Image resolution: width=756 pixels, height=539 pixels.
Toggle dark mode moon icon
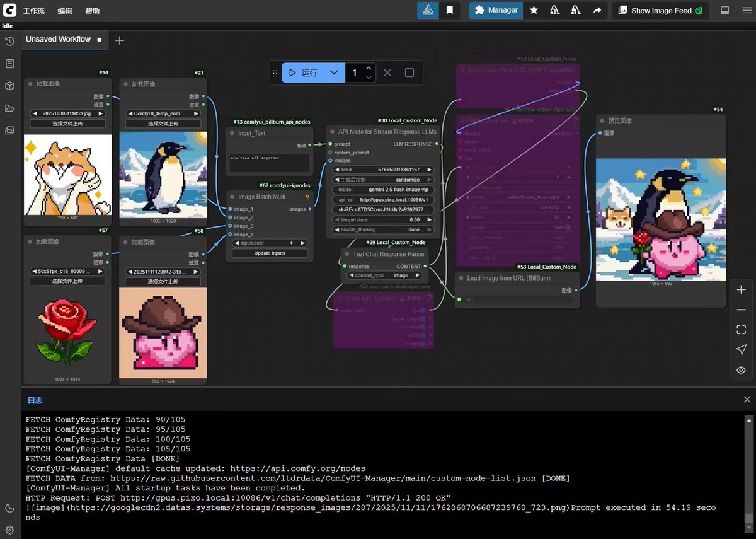point(9,508)
